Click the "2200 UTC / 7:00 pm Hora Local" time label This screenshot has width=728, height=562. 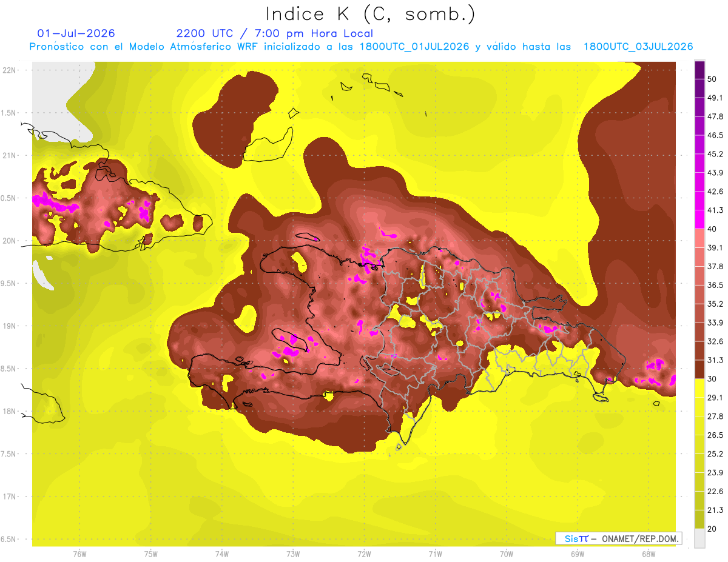coord(274,33)
